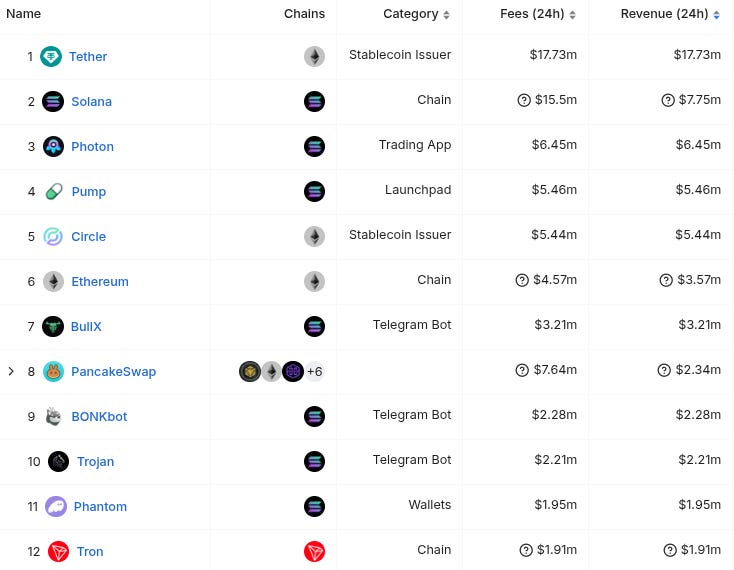This screenshot has height=570, width=734.
Task: Click the Tron logo beside the Tron name
Action: 59,551
